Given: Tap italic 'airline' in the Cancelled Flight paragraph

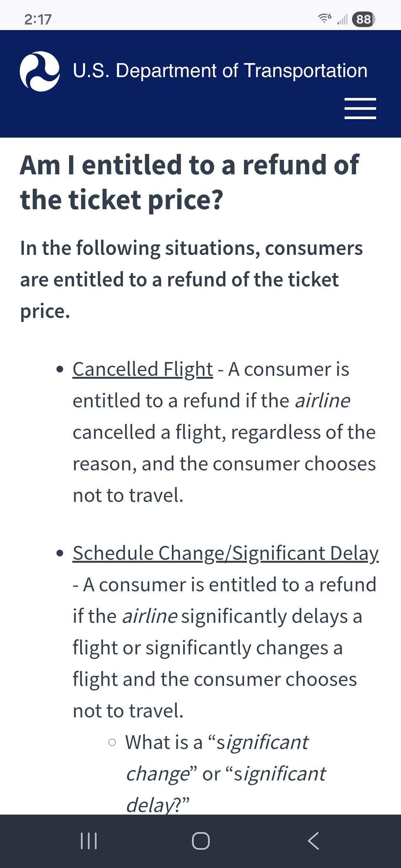Looking at the screenshot, I should [322, 401].
